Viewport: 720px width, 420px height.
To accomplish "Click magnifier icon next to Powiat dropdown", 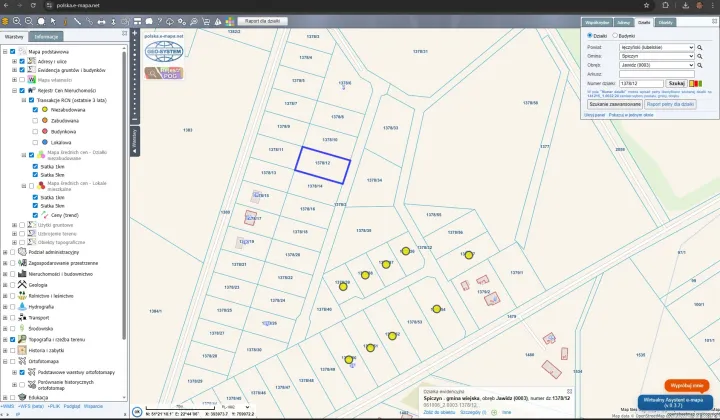I will [700, 46].
